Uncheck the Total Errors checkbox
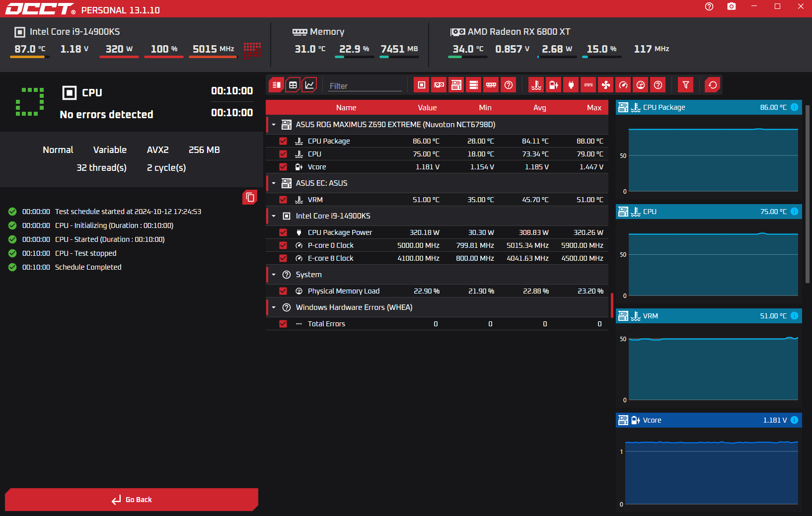Viewport: 812px width, 516px height. [283, 324]
